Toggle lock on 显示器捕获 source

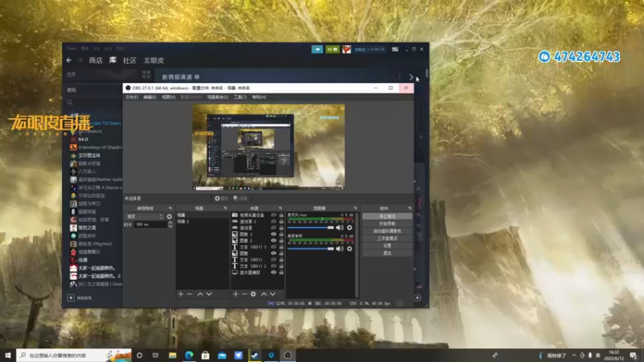pos(281,273)
